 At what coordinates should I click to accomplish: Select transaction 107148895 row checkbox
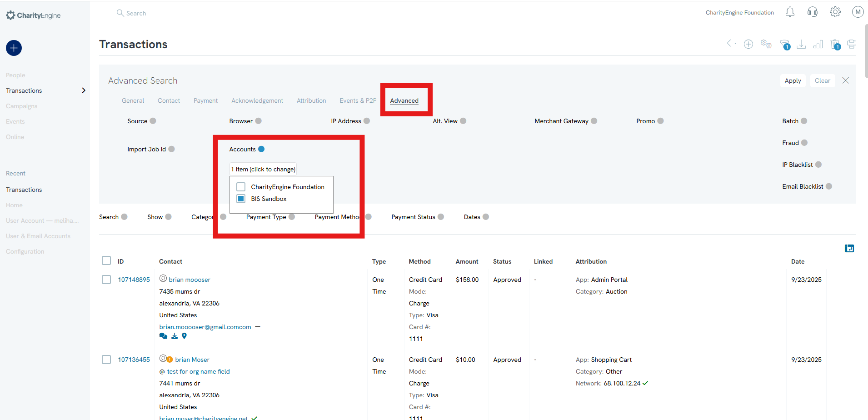pyautogui.click(x=106, y=280)
